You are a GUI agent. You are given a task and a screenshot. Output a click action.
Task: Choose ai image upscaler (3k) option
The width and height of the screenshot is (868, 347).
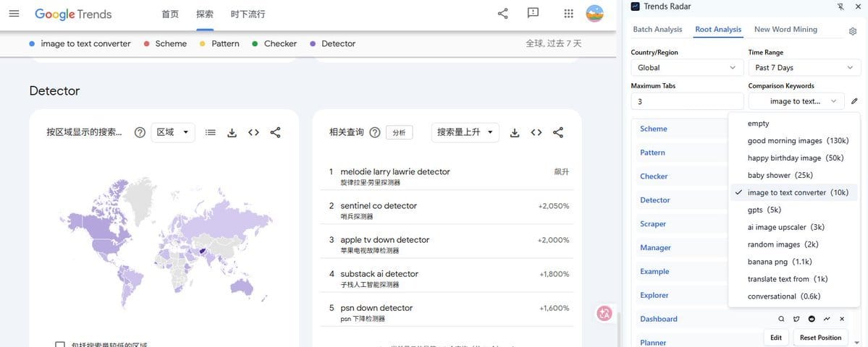[794, 227]
